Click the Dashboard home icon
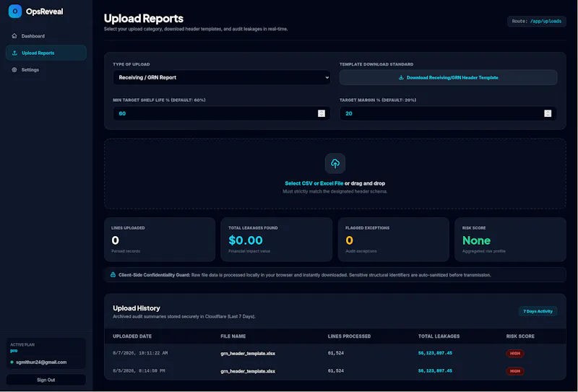 coord(14,36)
